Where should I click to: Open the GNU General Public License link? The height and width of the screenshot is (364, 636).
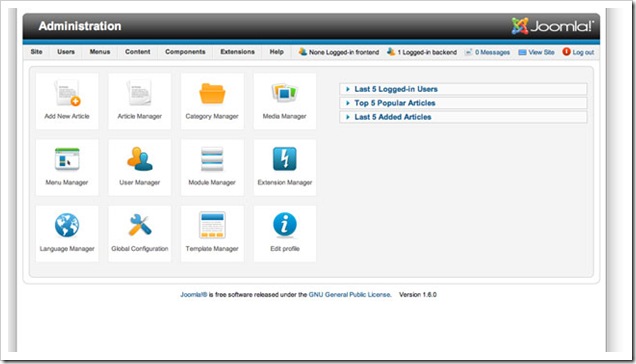point(350,295)
